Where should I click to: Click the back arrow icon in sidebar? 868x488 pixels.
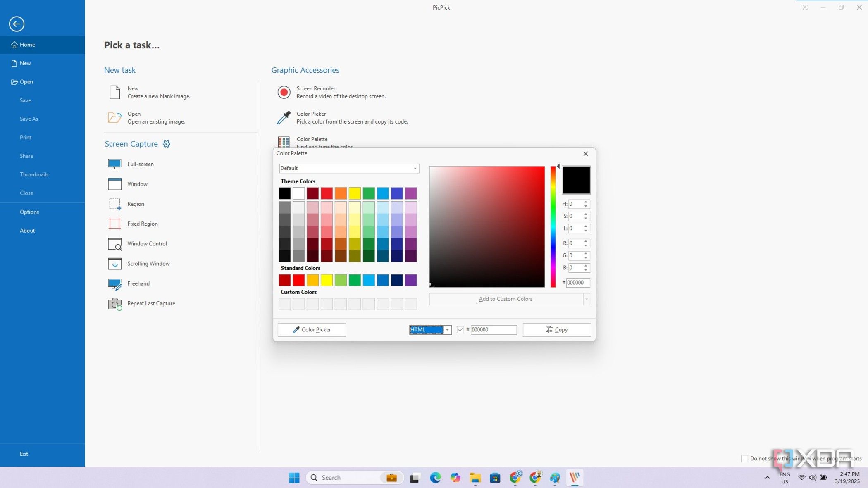(x=17, y=24)
